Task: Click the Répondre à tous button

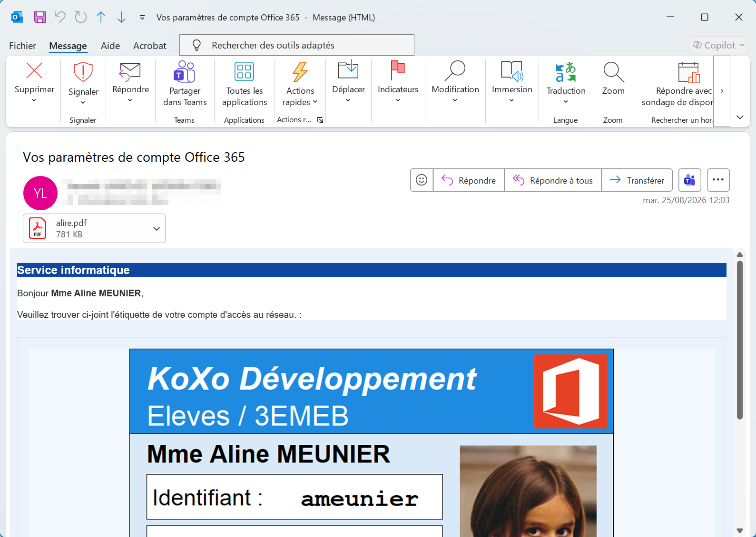Action: point(553,180)
